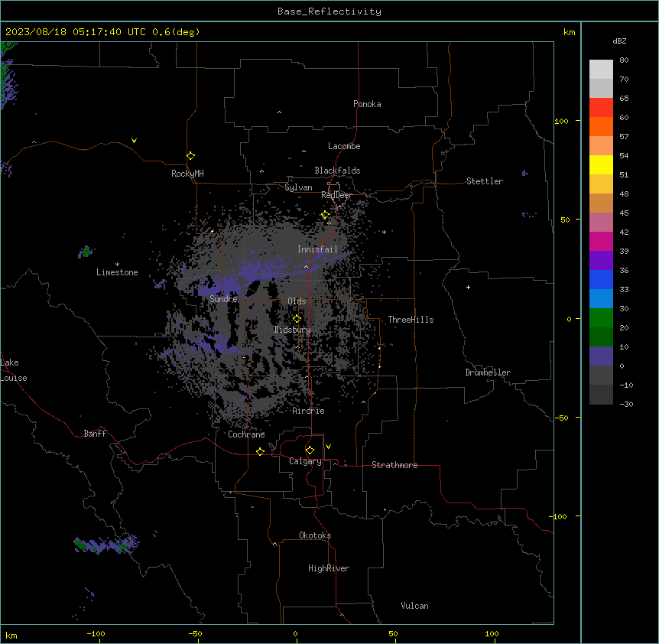Click the Lacombe city label
659x644 pixels.
pyautogui.click(x=344, y=146)
